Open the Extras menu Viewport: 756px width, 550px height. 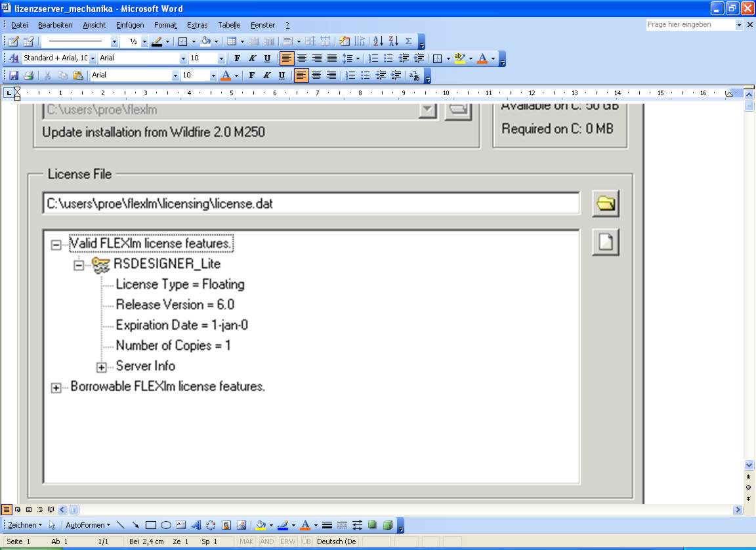pos(197,25)
